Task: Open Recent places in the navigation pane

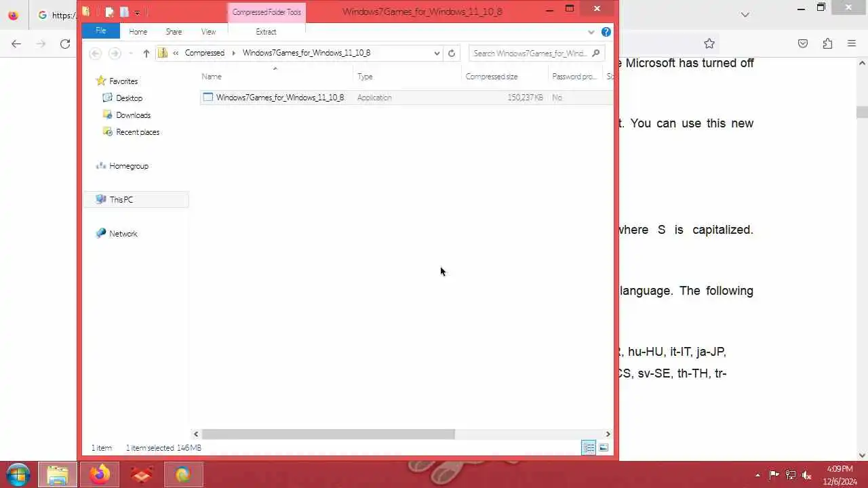Action: (x=138, y=132)
